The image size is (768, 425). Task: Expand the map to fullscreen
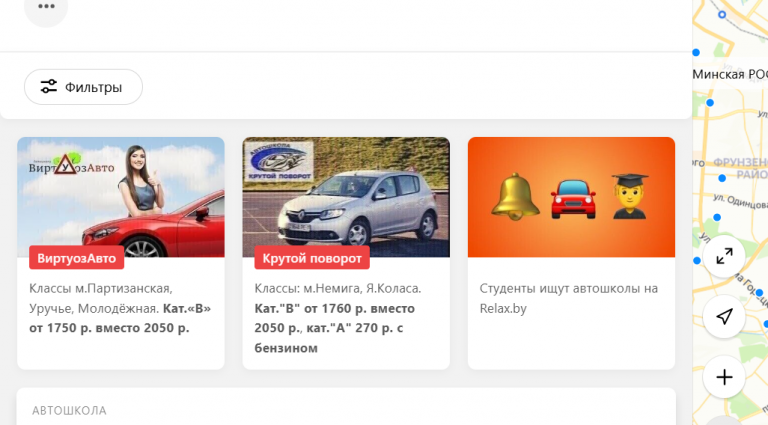[724, 256]
